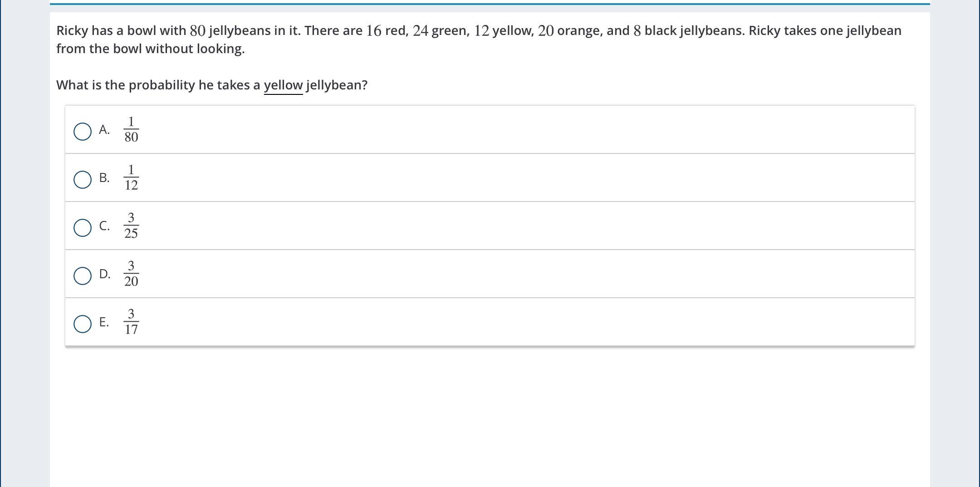980x487 pixels.
Task: Click the number 80 in the problem statement
Action: point(197,31)
